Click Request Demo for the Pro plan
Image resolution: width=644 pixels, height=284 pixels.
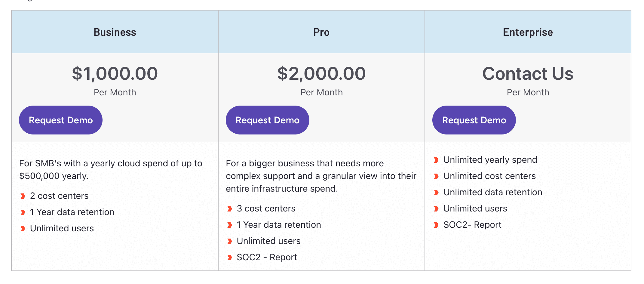[267, 120]
